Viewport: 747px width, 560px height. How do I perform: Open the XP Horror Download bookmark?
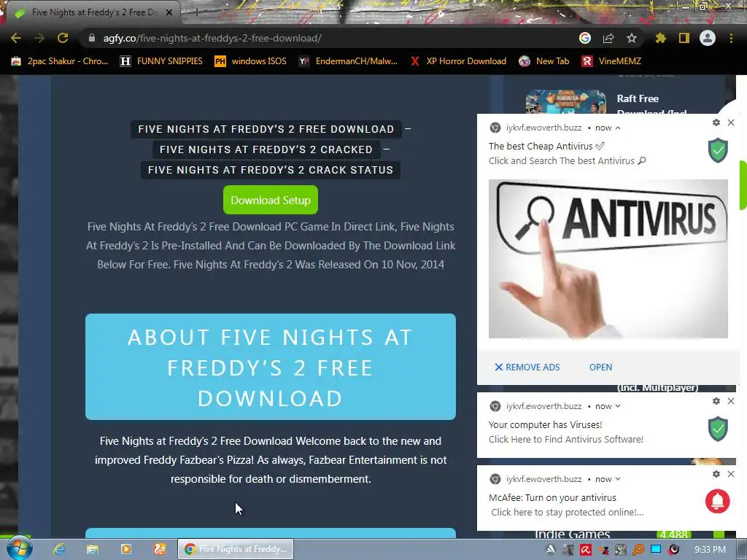click(459, 61)
